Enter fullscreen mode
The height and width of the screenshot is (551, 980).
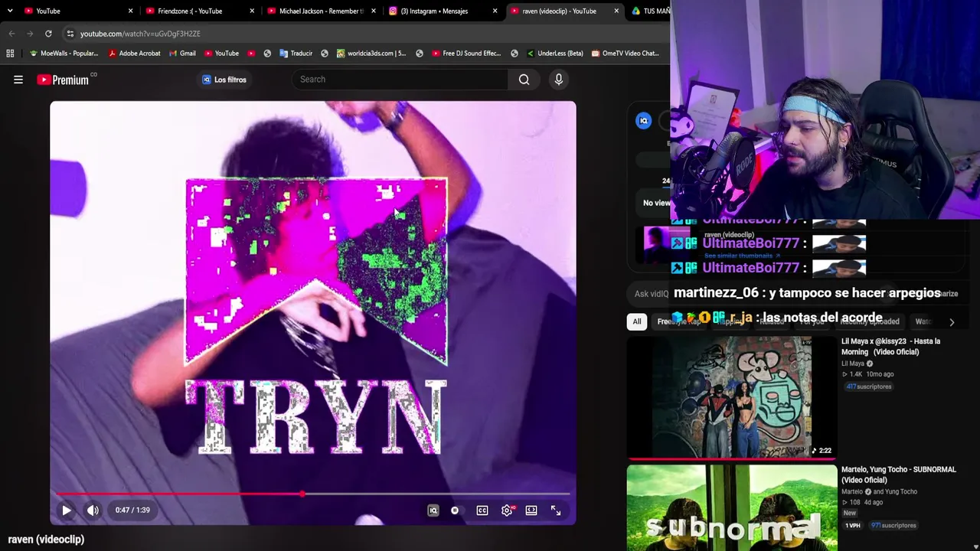pos(556,510)
